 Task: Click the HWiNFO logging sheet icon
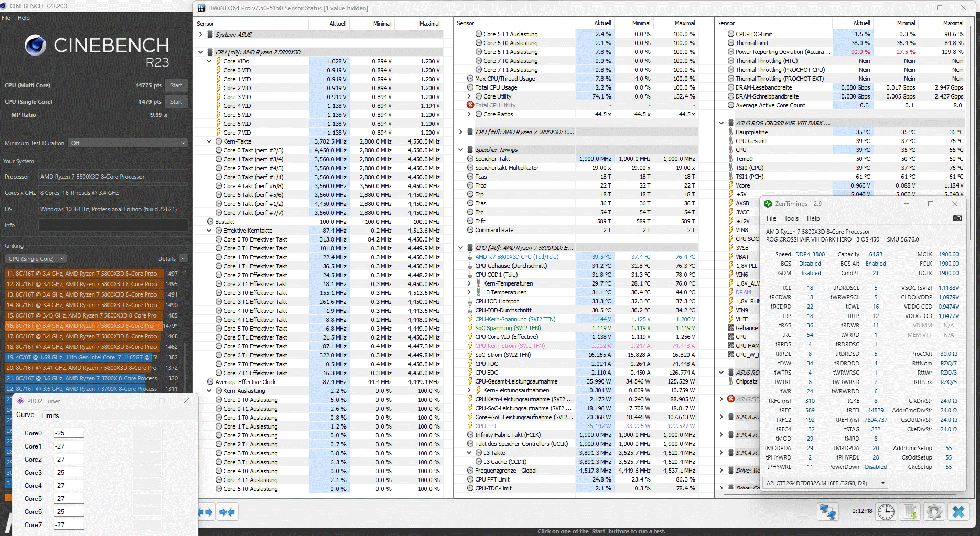[x=911, y=511]
